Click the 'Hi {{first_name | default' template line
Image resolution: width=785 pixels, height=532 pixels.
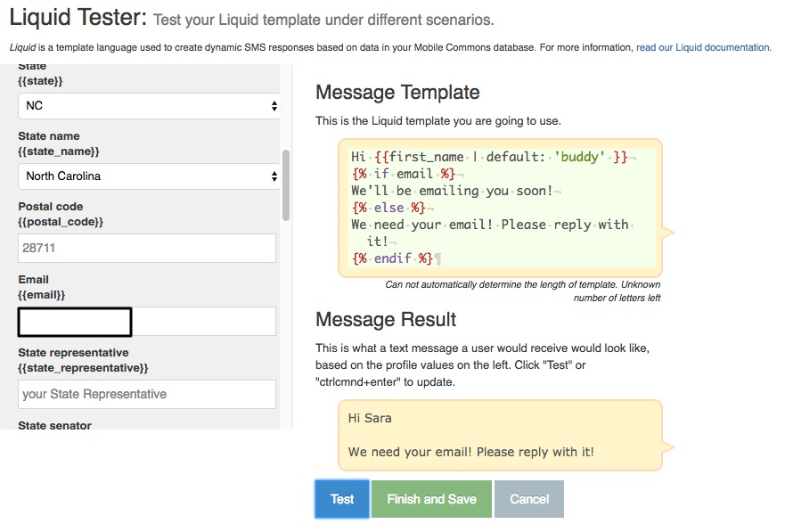click(x=489, y=157)
